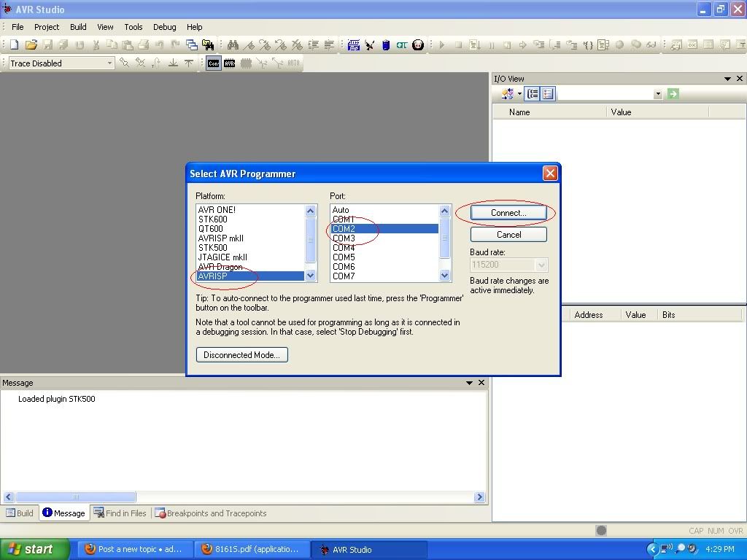Close the Select AVR Programmer dialog
The height and width of the screenshot is (560, 747).
pos(550,174)
